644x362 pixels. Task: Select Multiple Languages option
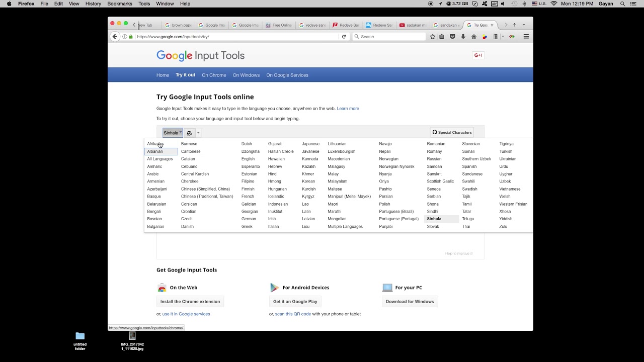tap(345, 227)
